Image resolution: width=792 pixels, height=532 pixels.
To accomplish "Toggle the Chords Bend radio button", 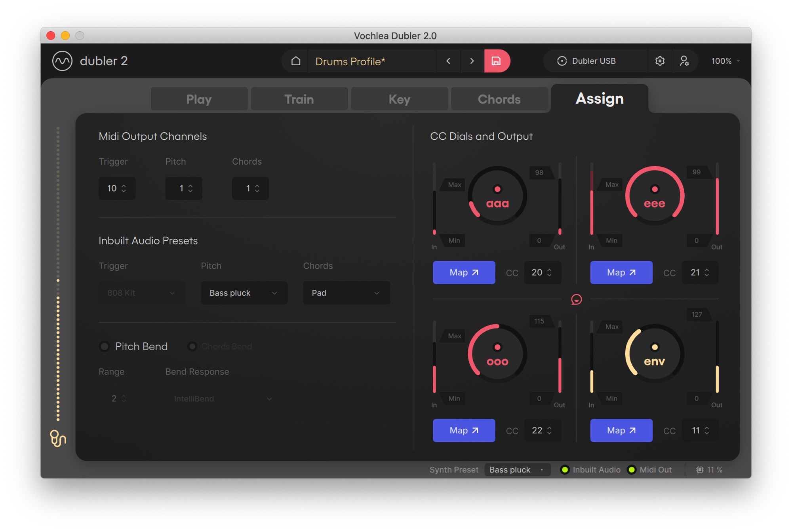I will pos(193,346).
